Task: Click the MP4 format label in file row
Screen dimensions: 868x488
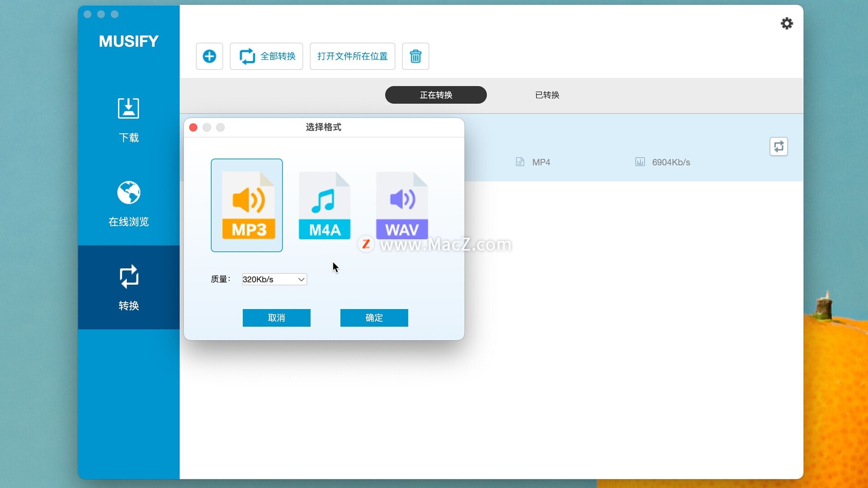Action: tap(541, 162)
